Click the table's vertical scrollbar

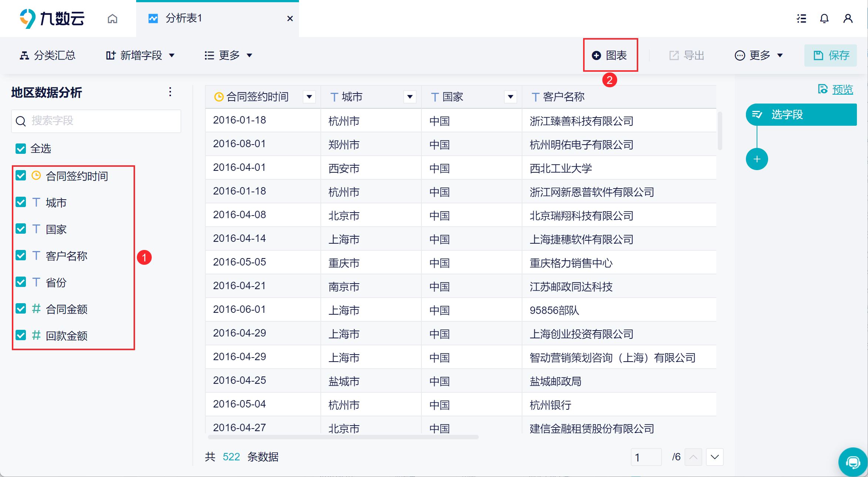720,131
